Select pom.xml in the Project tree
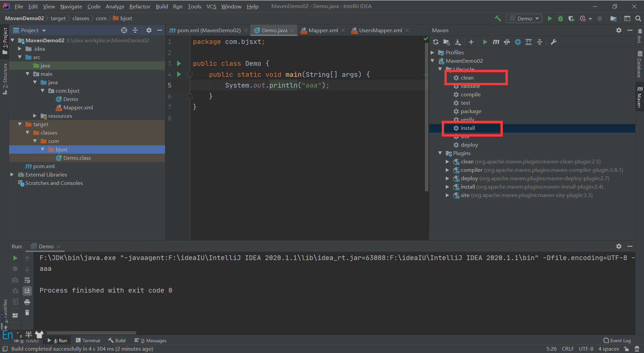This screenshot has height=353, width=644. (x=44, y=166)
